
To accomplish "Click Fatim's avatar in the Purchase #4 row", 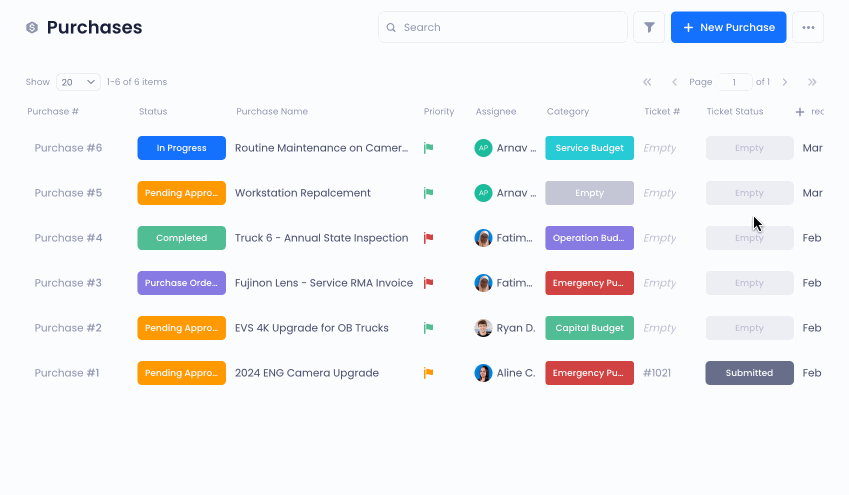I will coord(484,238).
